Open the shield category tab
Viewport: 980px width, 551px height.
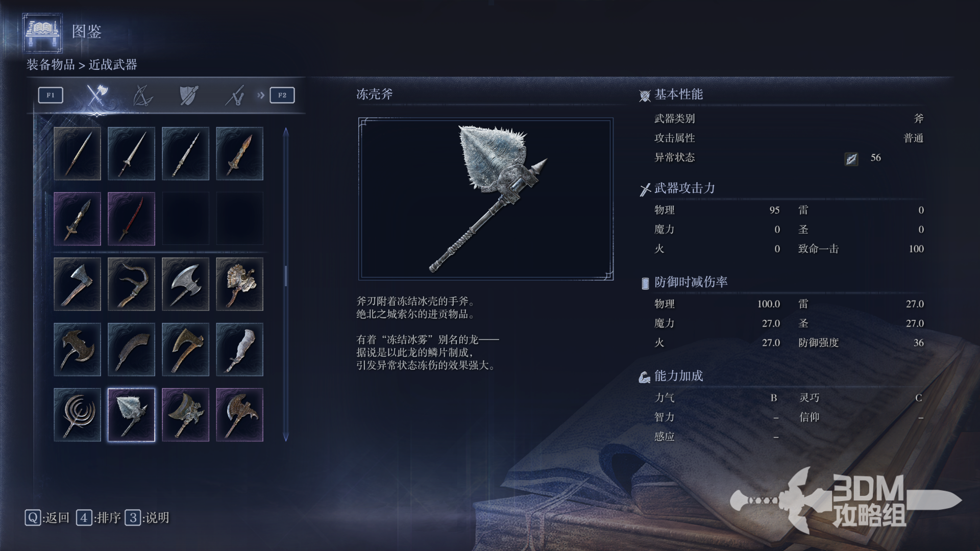point(188,95)
